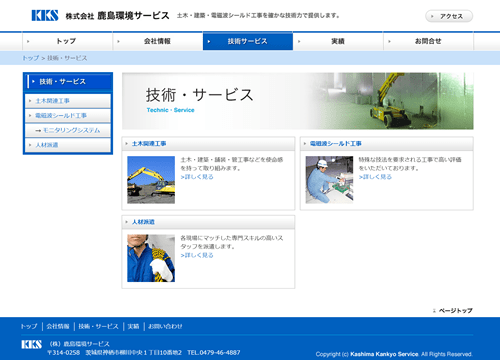Jump up with the ページトップ link
Viewport: 500px width, 360px height.
point(453,310)
